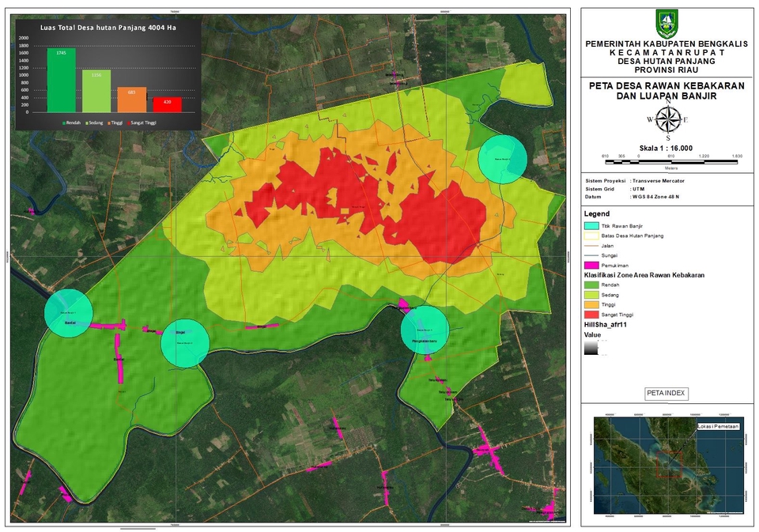759x532 pixels.
Task: Click the Pemukiman magenta legend swatch
Action: (591, 266)
